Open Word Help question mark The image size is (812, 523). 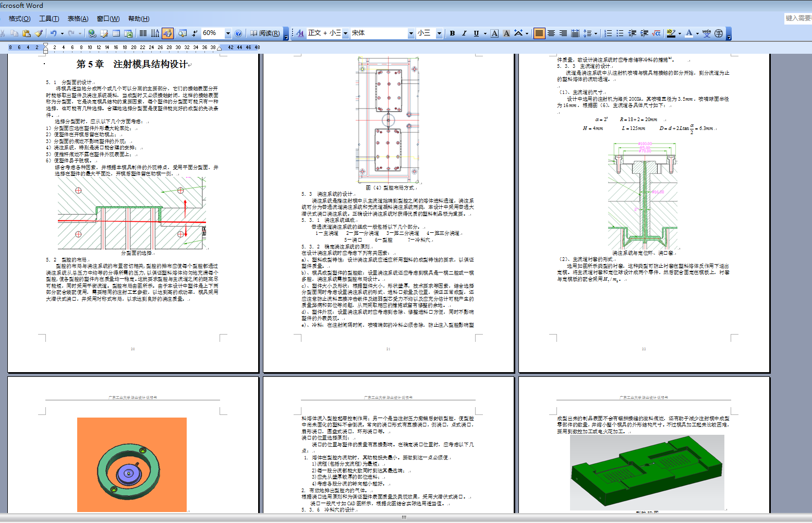[x=238, y=33]
